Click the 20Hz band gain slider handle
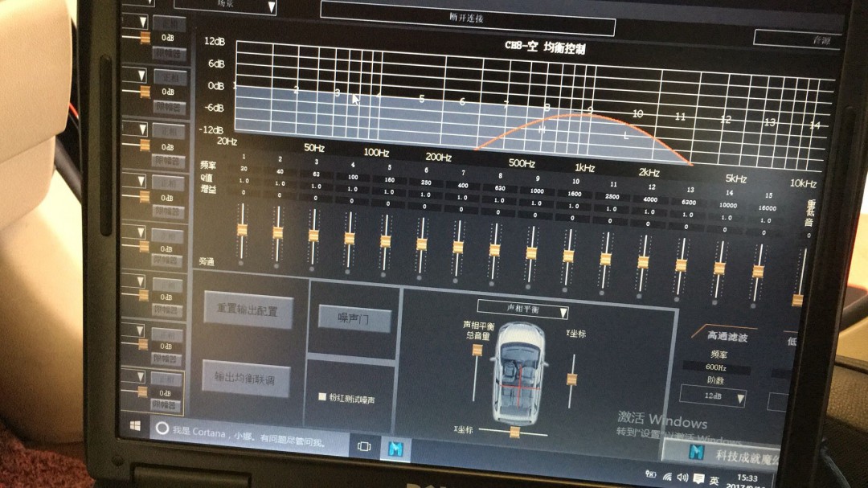The width and height of the screenshot is (868, 488). point(242,229)
